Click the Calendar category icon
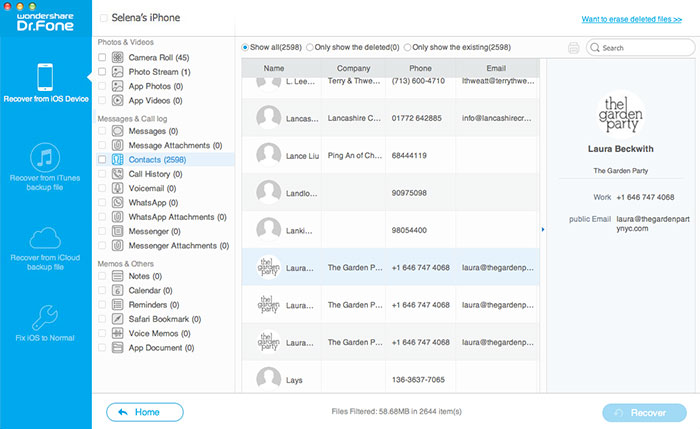The height and width of the screenshot is (429, 700). [x=117, y=290]
